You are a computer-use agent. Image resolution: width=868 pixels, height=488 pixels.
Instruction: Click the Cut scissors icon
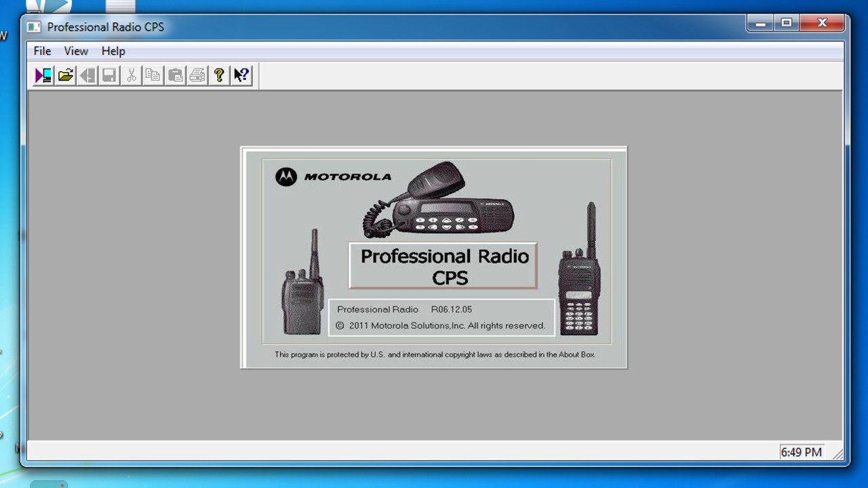coord(132,75)
